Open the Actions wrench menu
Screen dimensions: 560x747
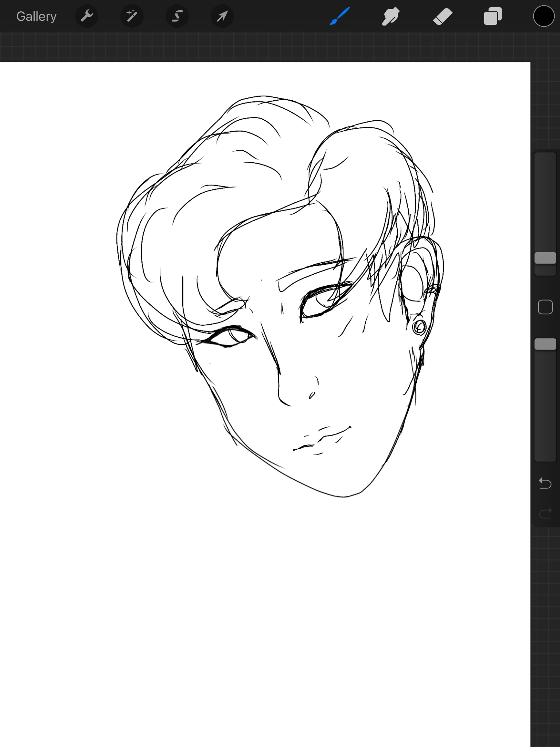tap(87, 16)
